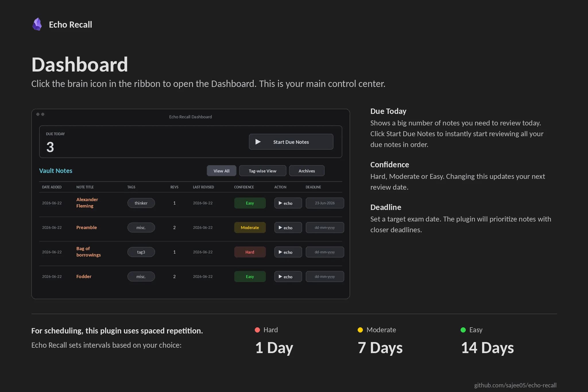This screenshot has height=392, width=588.
Task: Click the NOTE TITLE column header
Action: pyautogui.click(x=85, y=187)
